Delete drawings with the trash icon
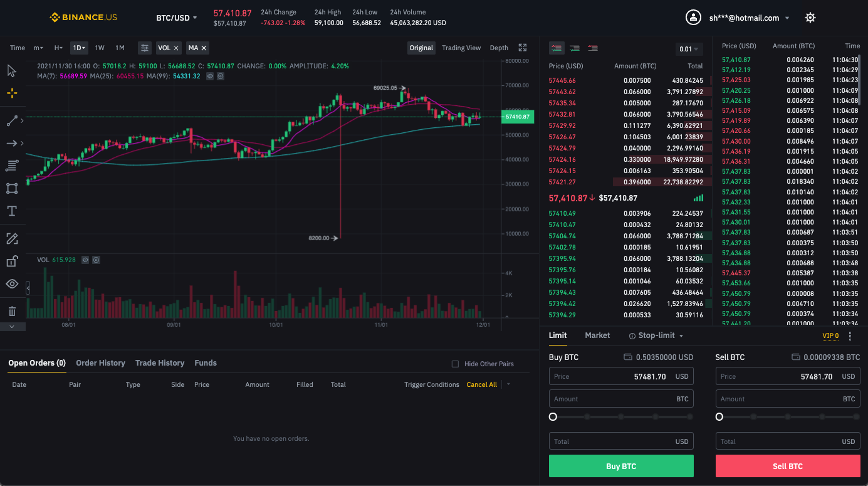The image size is (868, 486). (x=12, y=311)
